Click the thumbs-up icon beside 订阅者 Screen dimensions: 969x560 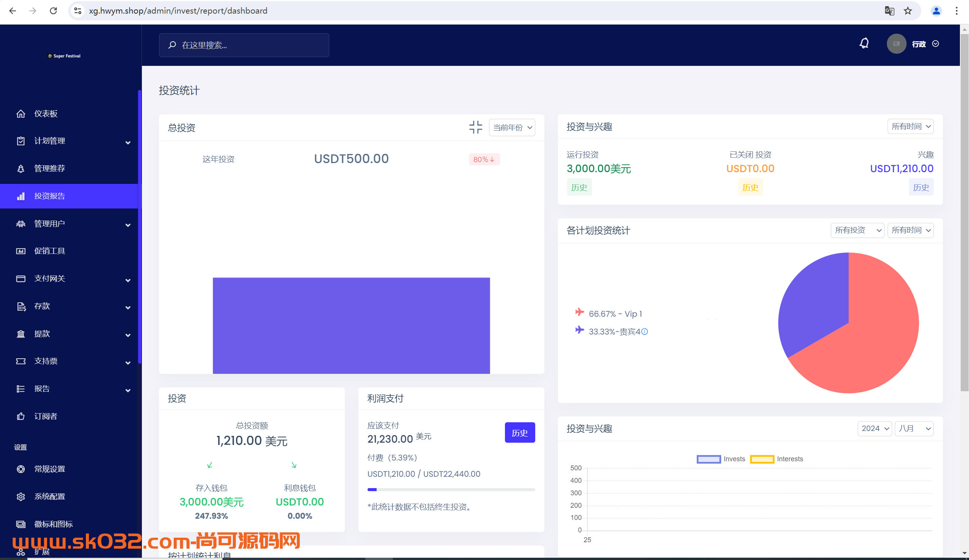tap(21, 416)
